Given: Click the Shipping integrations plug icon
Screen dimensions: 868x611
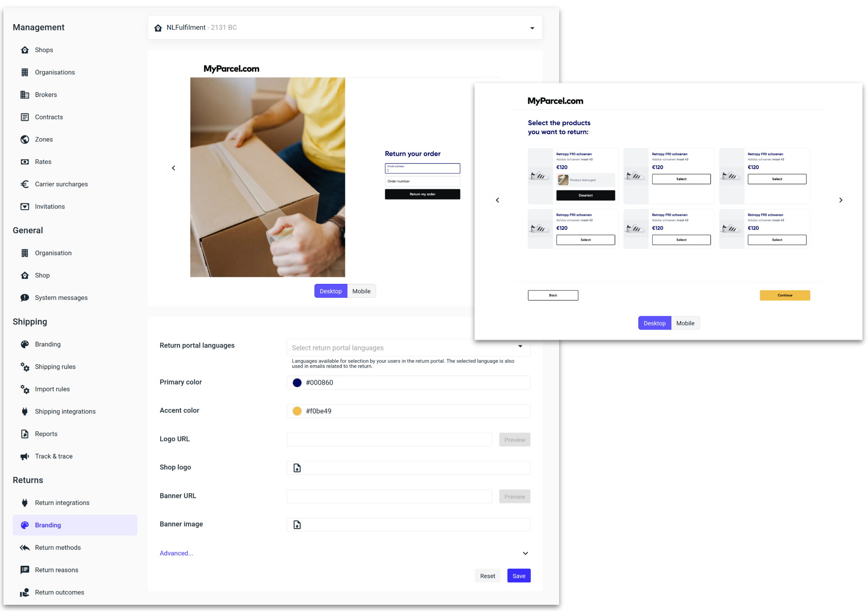Looking at the screenshot, I should [25, 412].
